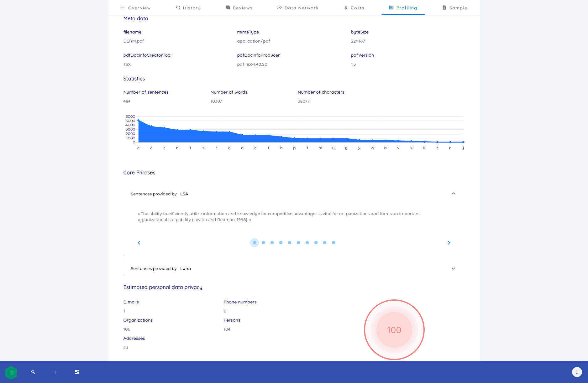Select the fifth carousel dot

pos(290,243)
